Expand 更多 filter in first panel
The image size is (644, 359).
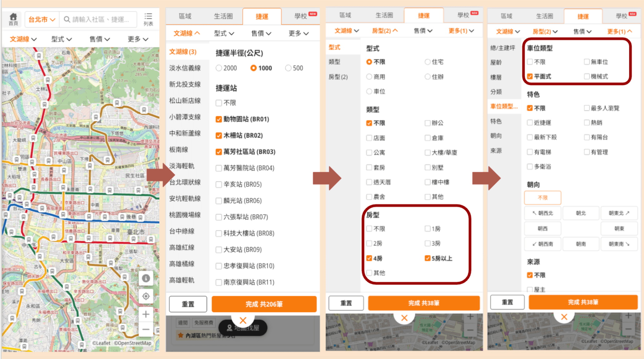tap(138, 39)
